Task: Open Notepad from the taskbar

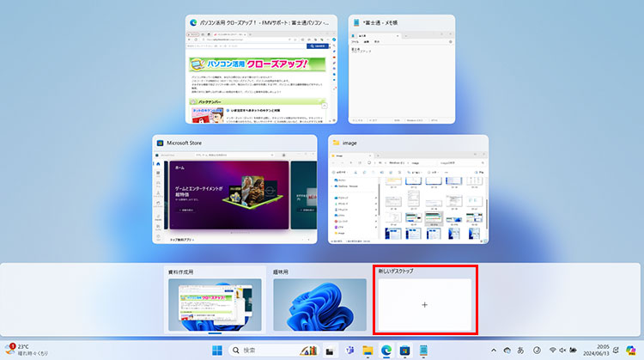Action: pos(423,351)
